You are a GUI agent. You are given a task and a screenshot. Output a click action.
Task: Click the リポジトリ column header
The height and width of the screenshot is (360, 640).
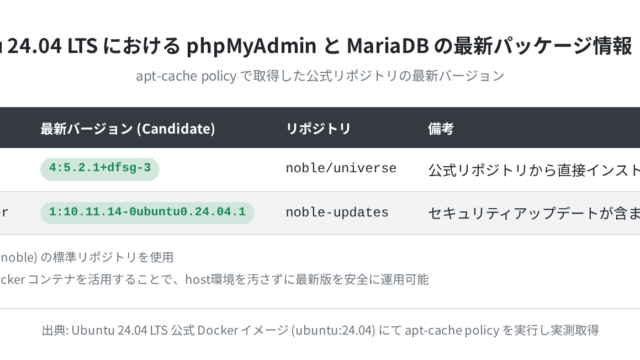318,129
